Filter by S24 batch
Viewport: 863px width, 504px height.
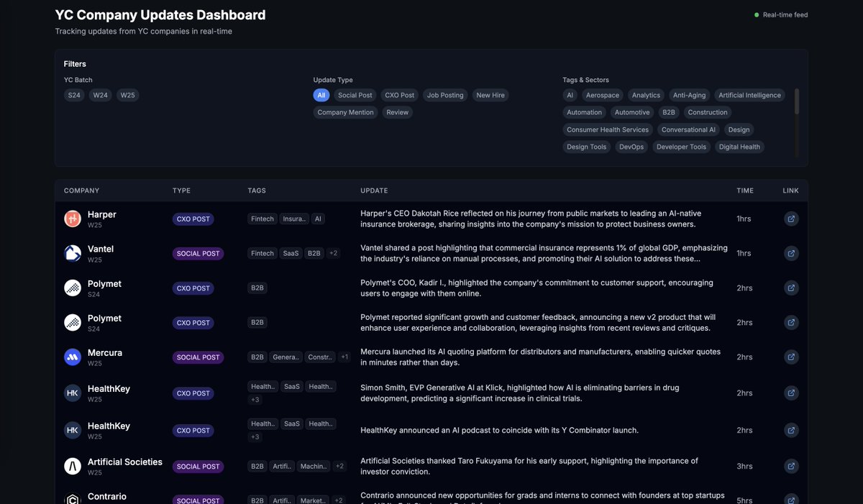click(74, 95)
